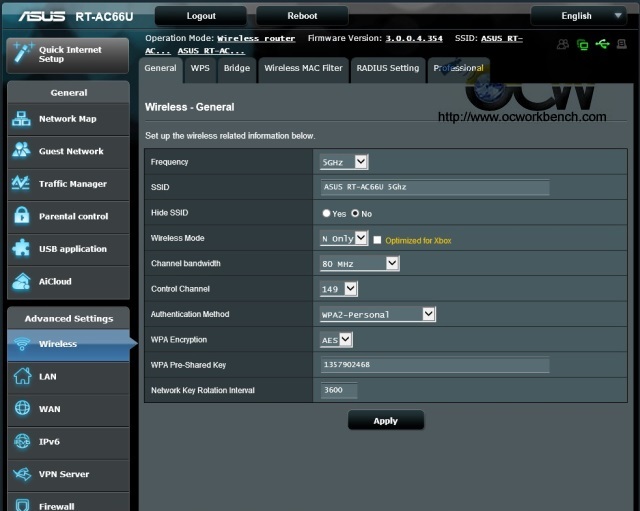The width and height of the screenshot is (640, 511).
Task: Click the Firewall shield icon
Action: pos(22,505)
